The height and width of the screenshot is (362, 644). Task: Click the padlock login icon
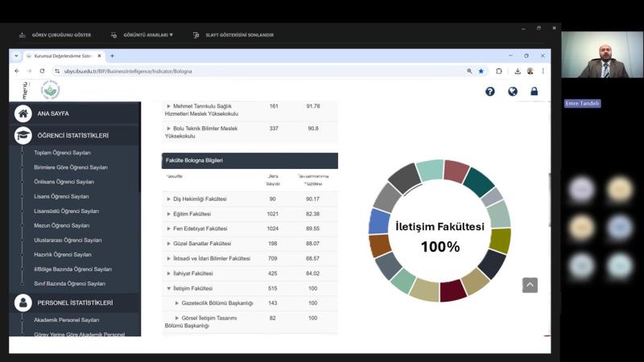pyautogui.click(x=534, y=92)
